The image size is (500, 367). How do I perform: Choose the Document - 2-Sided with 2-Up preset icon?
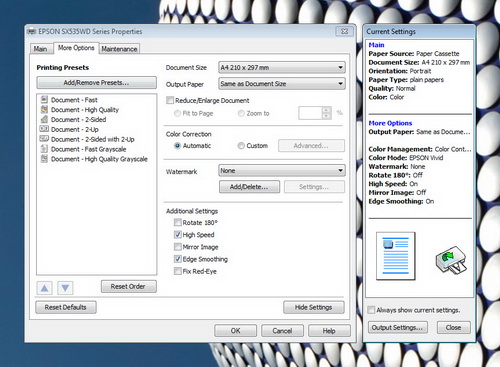coord(44,139)
